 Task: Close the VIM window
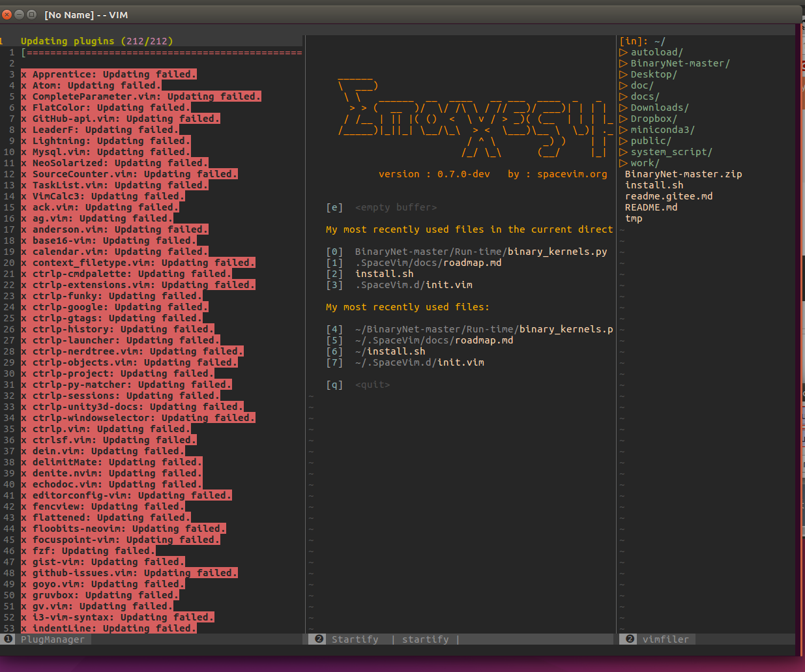[x=7, y=14]
